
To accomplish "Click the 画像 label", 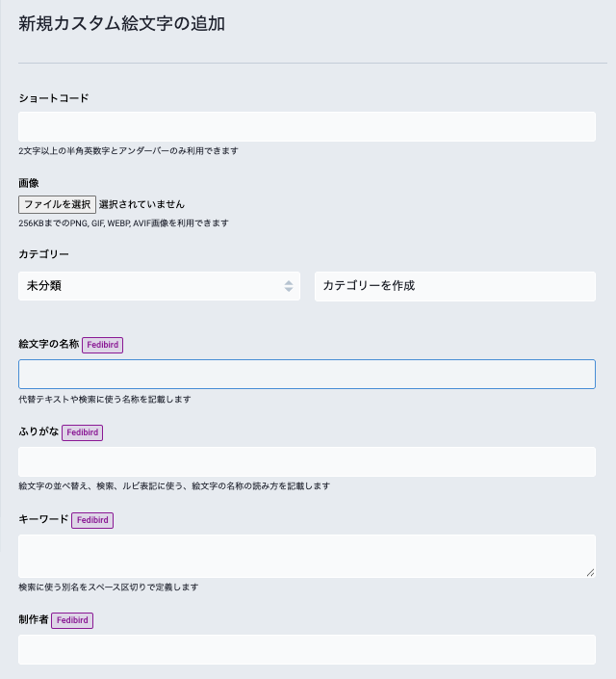I will [29, 183].
